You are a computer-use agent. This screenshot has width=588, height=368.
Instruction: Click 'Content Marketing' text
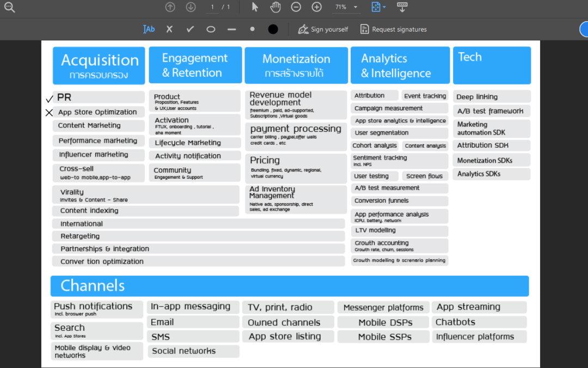pos(89,125)
